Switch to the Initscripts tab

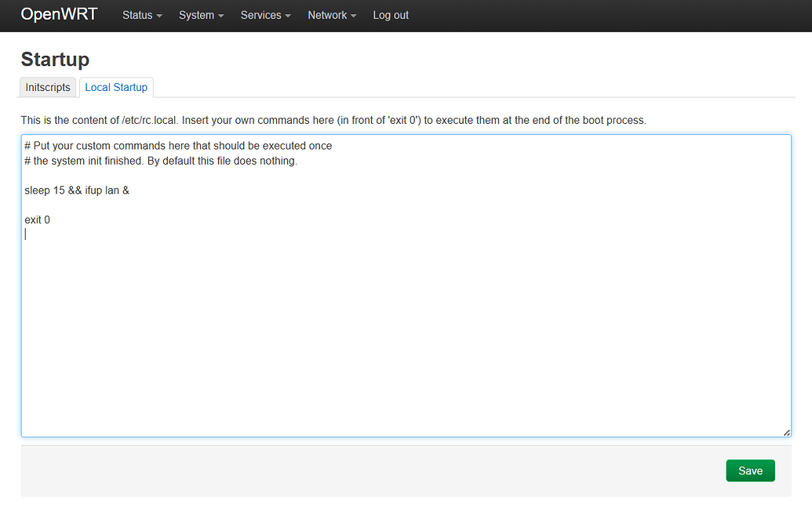(47, 87)
